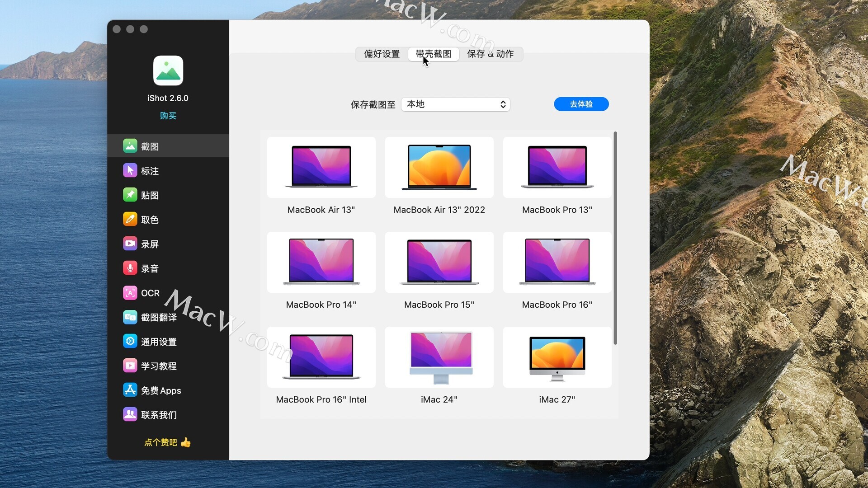Screen dimensions: 868x488
Task: Click the 联系我们 label in the sidebar
Action: [x=159, y=415]
